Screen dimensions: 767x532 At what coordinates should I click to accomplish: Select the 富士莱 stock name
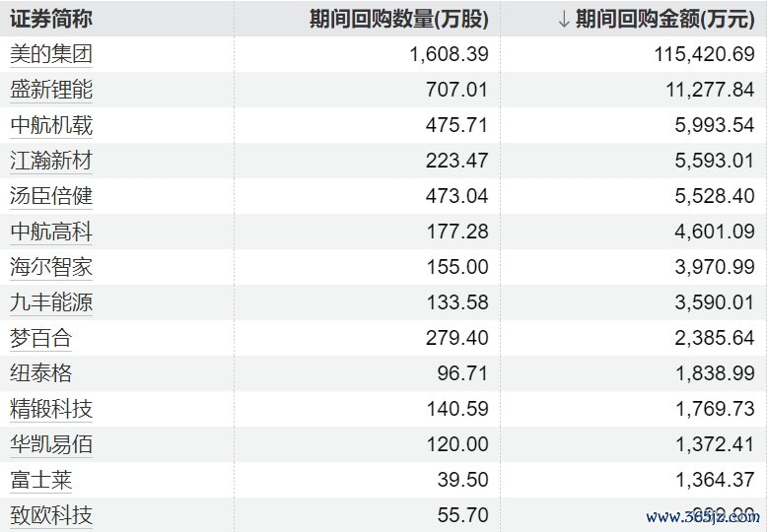point(41,480)
